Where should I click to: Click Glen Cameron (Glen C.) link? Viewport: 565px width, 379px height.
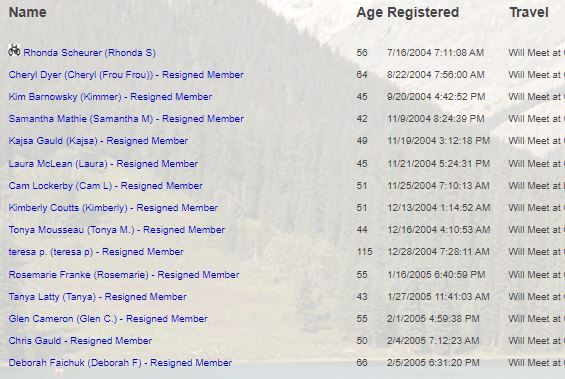click(108, 319)
